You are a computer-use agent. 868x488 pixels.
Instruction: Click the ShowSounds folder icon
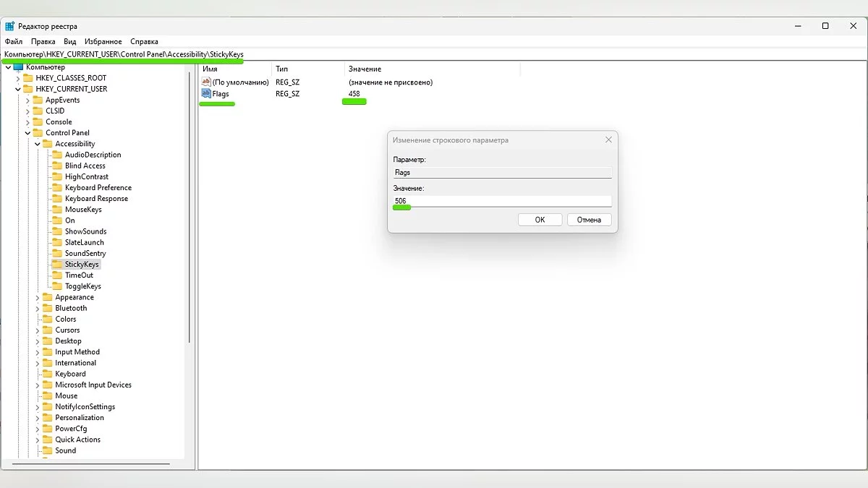pyautogui.click(x=58, y=231)
